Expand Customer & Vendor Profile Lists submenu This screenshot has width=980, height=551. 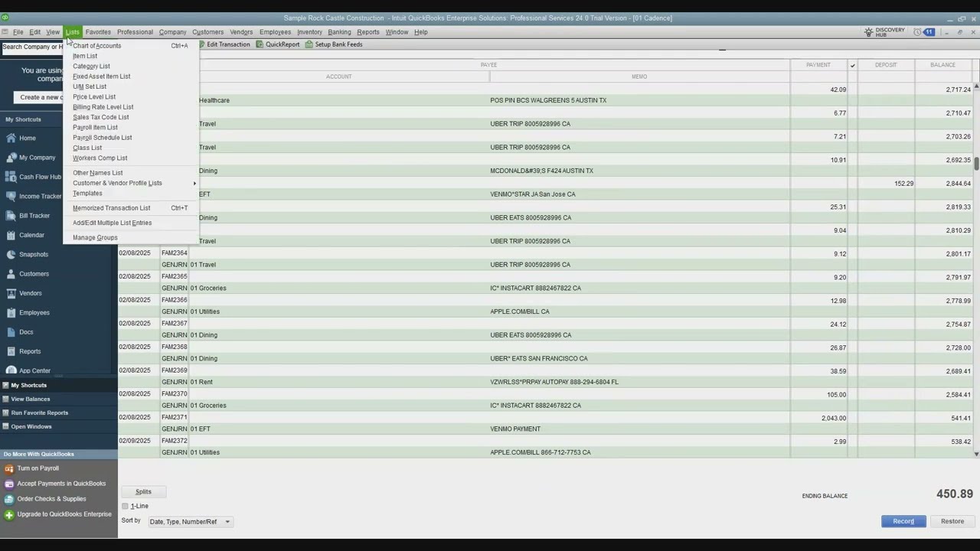[x=131, y=183]
